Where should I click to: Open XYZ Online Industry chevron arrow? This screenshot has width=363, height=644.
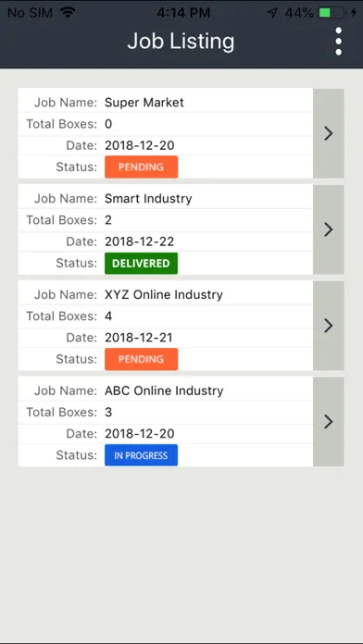click(x=329, y=326)
